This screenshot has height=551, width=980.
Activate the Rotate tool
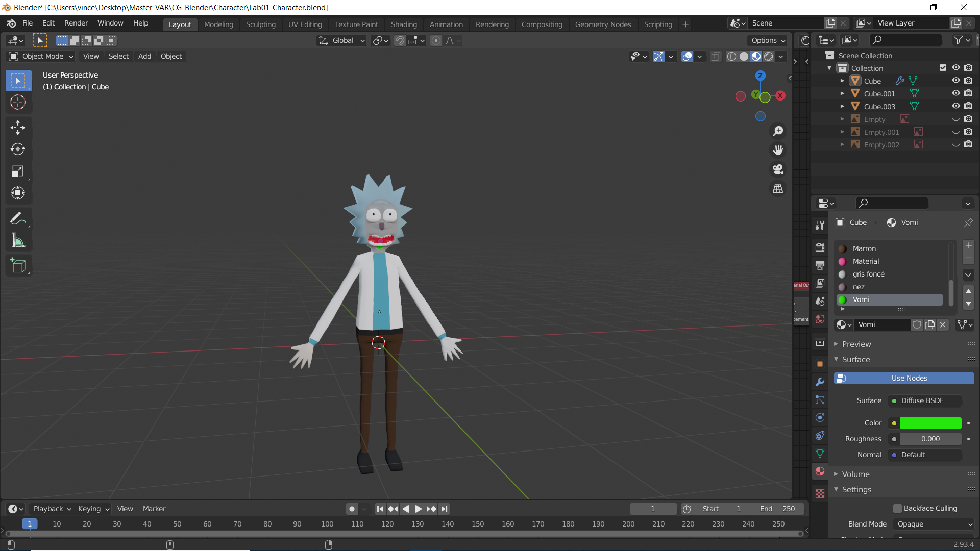pos(18,149)
